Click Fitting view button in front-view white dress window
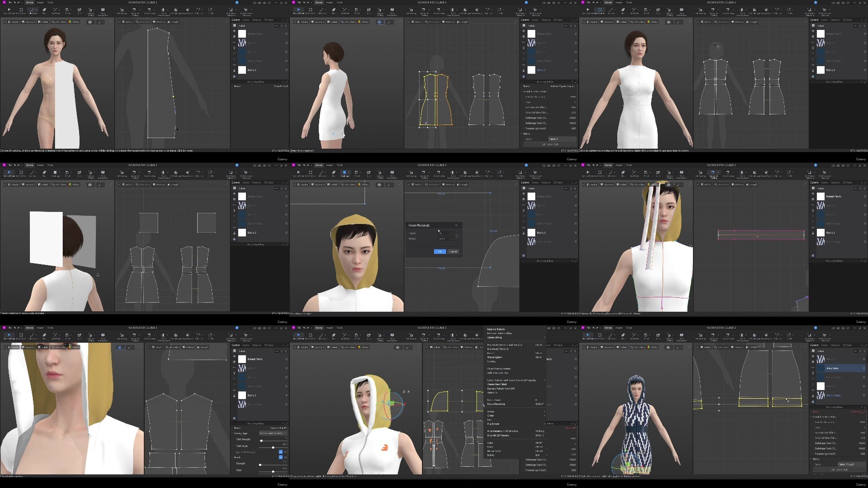868x488 pixels. pos(652,22)
